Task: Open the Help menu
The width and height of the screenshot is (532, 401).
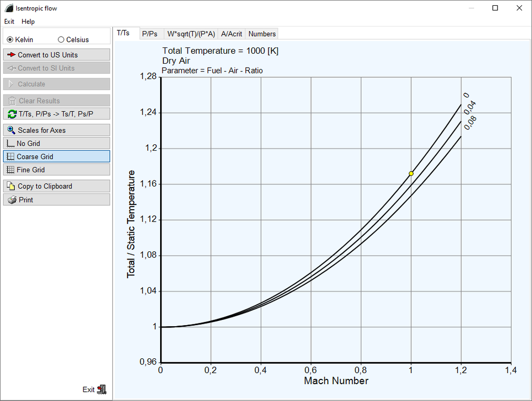Action: 28,22
